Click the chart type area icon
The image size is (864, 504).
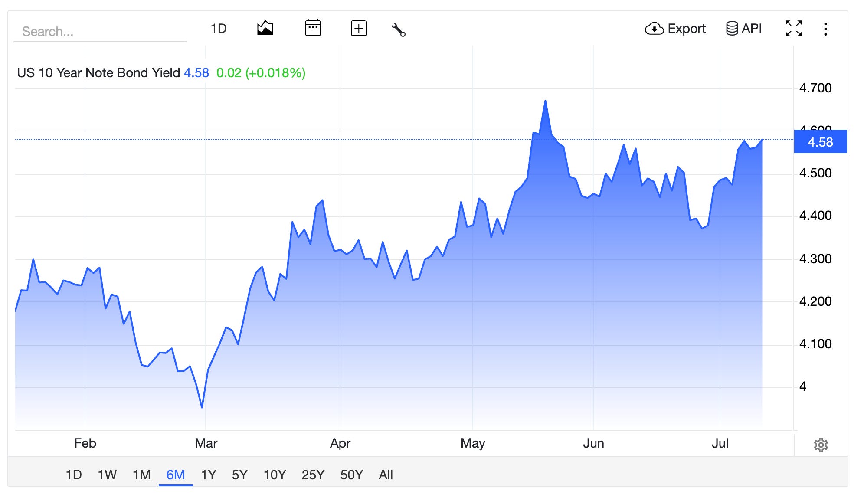(x=265, y=29)
